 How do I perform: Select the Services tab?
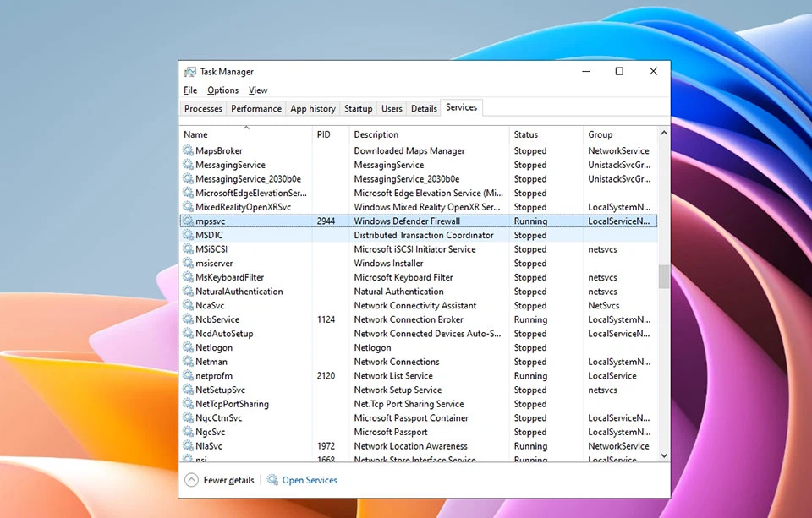[x=462, y=107]
